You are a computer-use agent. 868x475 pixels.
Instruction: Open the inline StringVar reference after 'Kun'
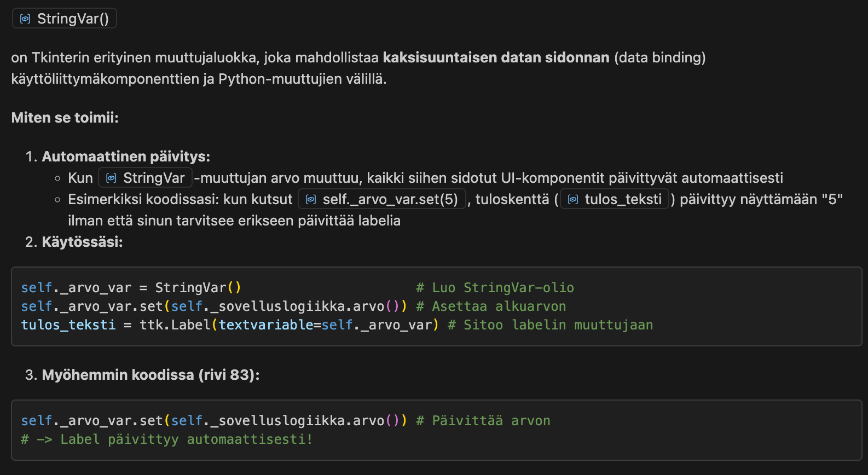154,178
